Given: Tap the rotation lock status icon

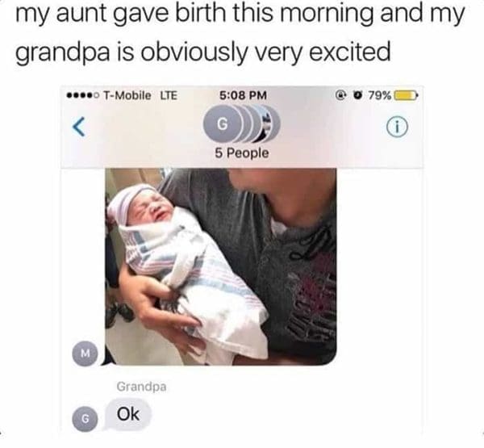Looking at the screenshot, I should click(x=341, y=95).
